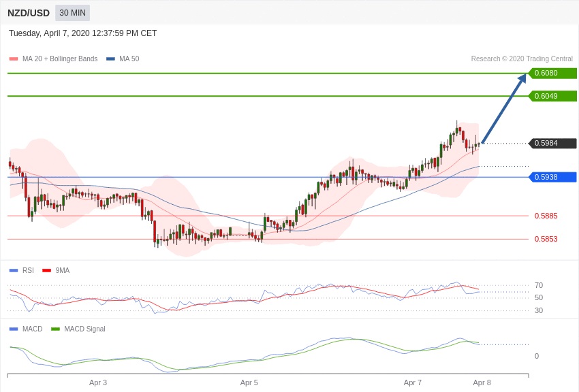Click the date 'Tuesday, April 7, 2020 12:37:59 PM CET'
The image size is (579, 392).
[82, 33]
